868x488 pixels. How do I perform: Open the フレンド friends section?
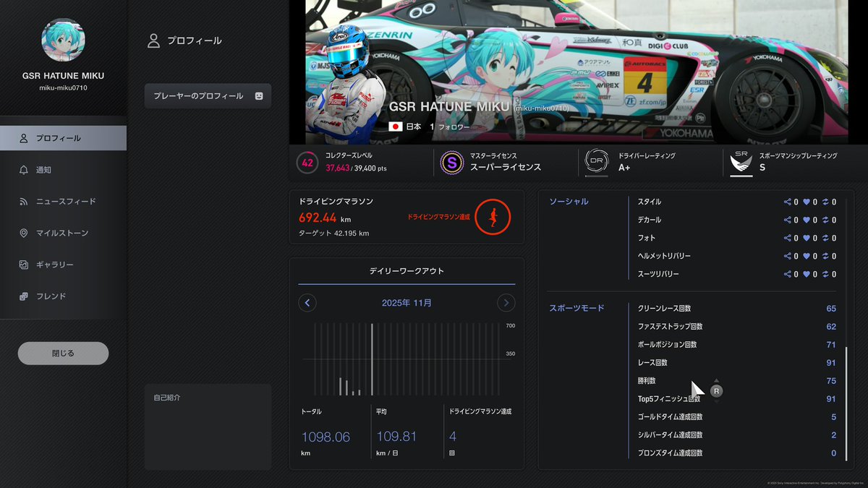(63, 296)
